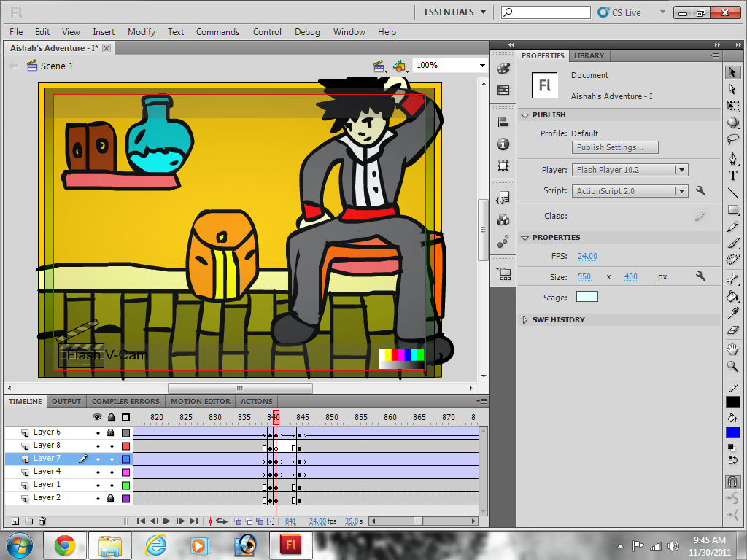Select the 3D Rotation tool
747x560 pixels.
(732, 122)
